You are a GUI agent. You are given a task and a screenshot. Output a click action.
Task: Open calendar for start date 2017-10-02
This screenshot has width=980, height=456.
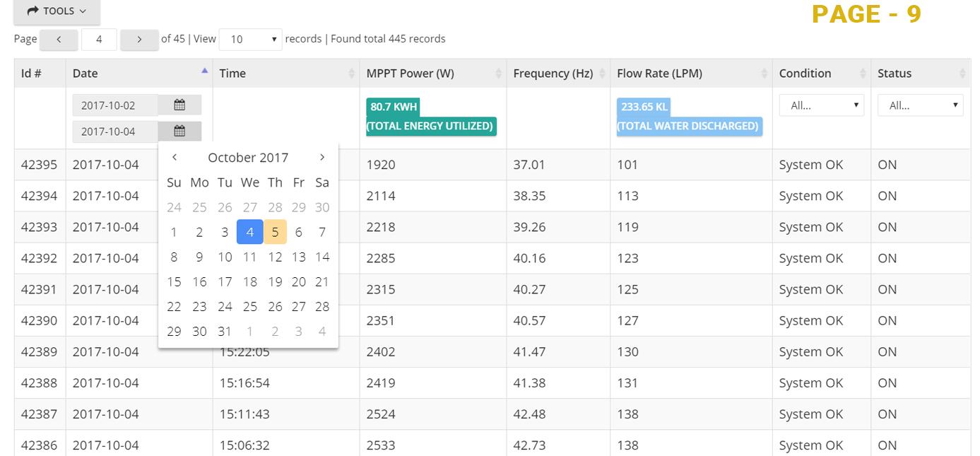(179, 105)
